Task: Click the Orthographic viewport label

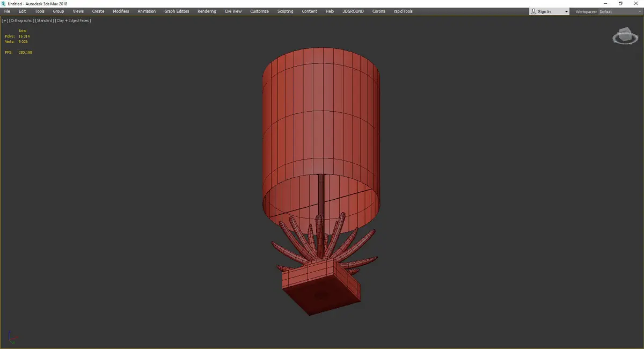Action: point(21,20)
